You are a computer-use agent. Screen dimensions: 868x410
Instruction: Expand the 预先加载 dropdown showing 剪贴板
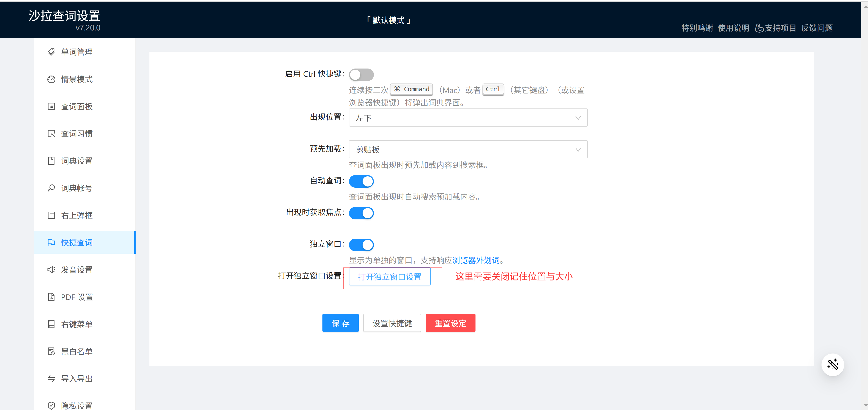coord(468,149)
